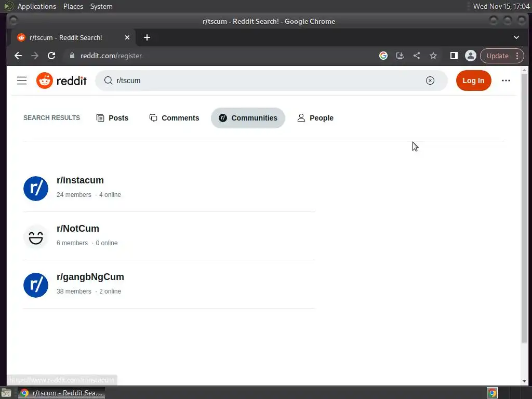Clear the search field with the X icon
Viewport: 532px width, 399px height.
[430, 81]
